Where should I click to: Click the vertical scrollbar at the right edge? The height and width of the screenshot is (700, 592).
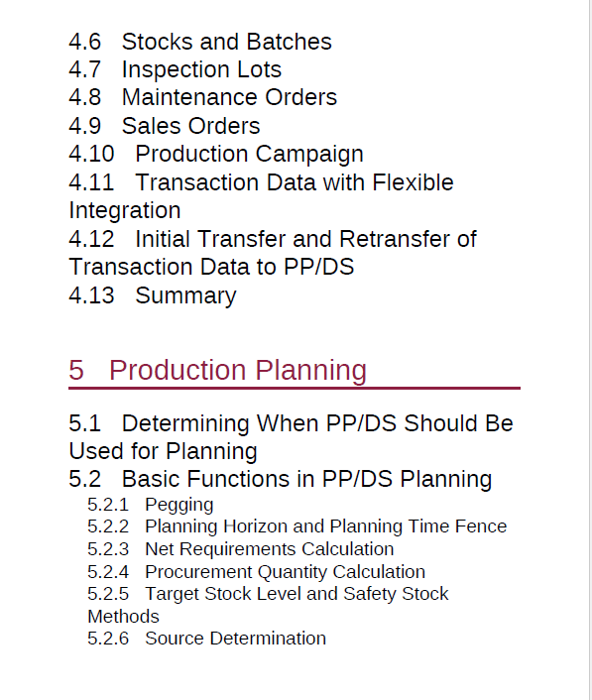point(590,350)
